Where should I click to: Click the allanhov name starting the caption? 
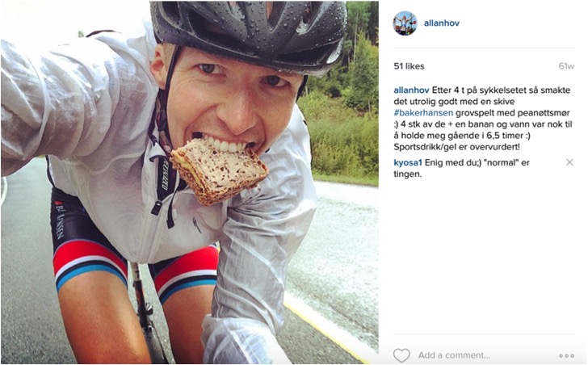click(x=411, y=90)
